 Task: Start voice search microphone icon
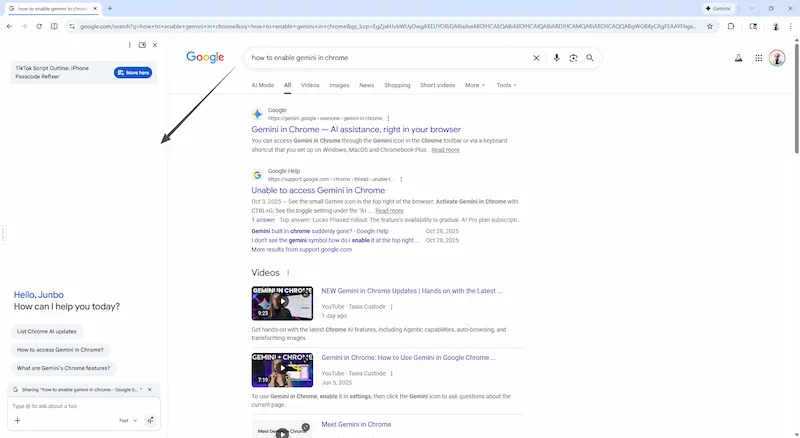tap(557, 58)
